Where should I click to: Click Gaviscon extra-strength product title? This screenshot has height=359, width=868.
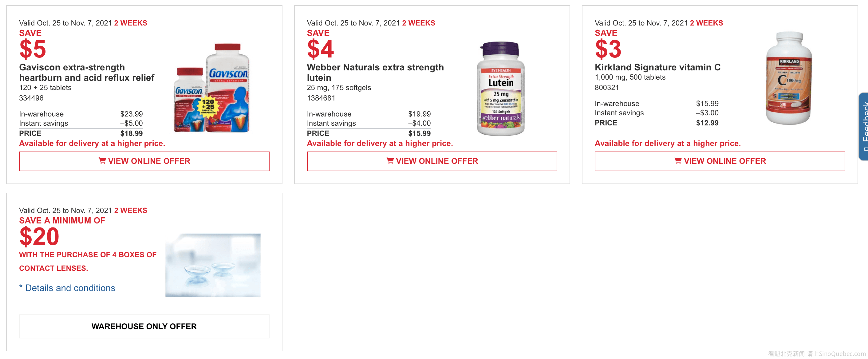[x=87, y=73]
